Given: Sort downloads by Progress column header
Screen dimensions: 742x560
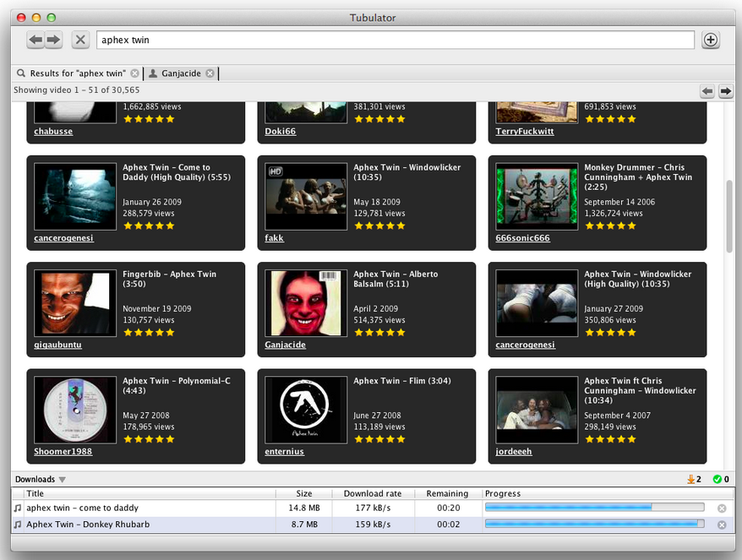Looking at the screenshot, I should [x=608, y=494].
